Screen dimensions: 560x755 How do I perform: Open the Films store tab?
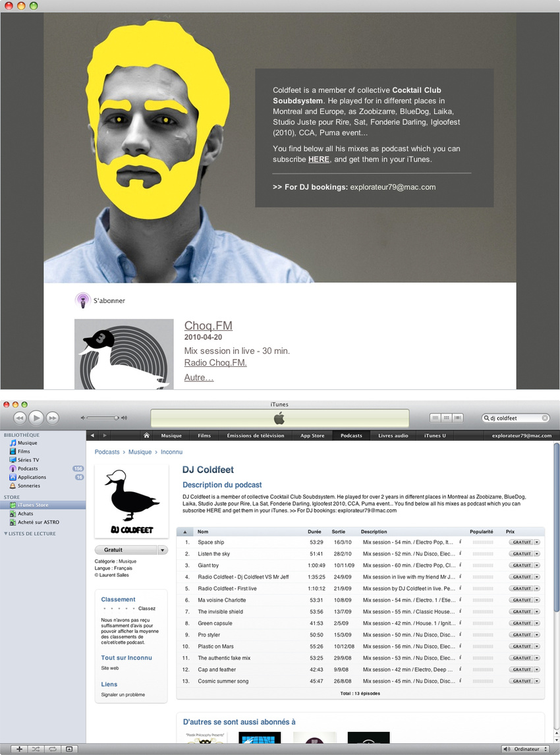coord(204,435)
